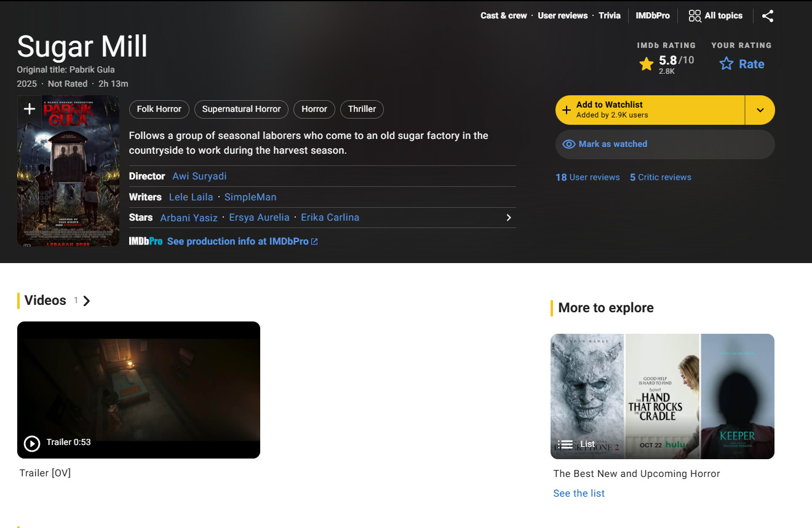Click the external link icon beside IMDbPro

pos(314,242)
